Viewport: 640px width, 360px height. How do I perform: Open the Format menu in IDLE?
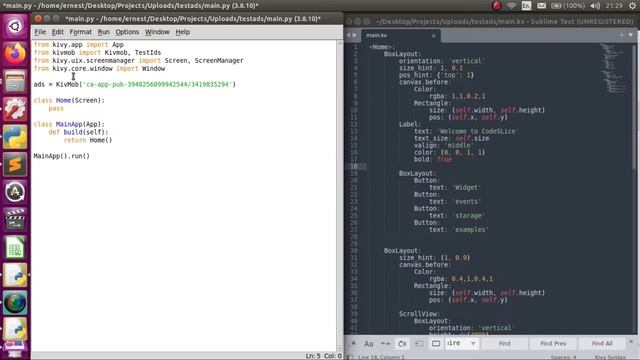tap(80, 32)
